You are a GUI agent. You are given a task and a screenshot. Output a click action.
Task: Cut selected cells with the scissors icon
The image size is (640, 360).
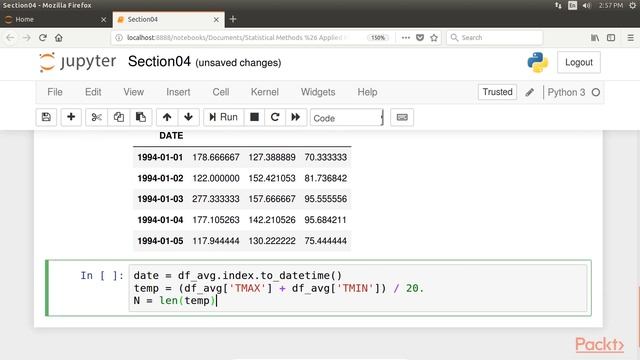pyautogui.click(x=96, y=117)
